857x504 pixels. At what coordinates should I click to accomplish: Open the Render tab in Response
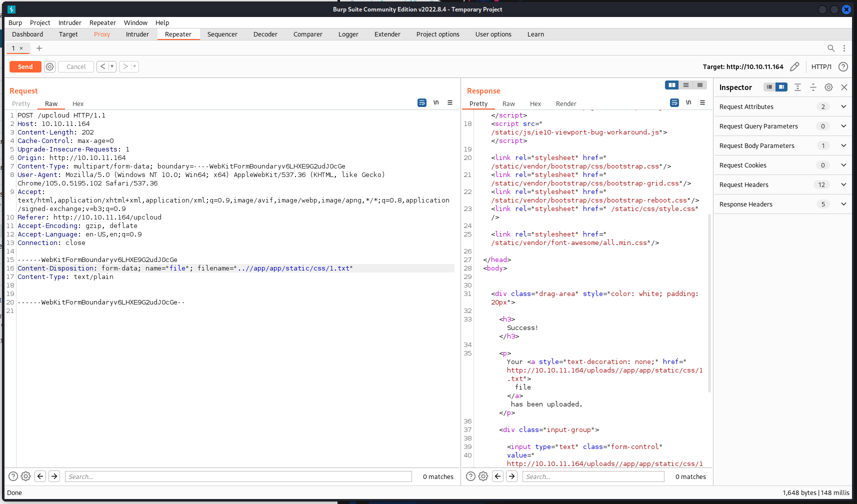coord(566,104)
